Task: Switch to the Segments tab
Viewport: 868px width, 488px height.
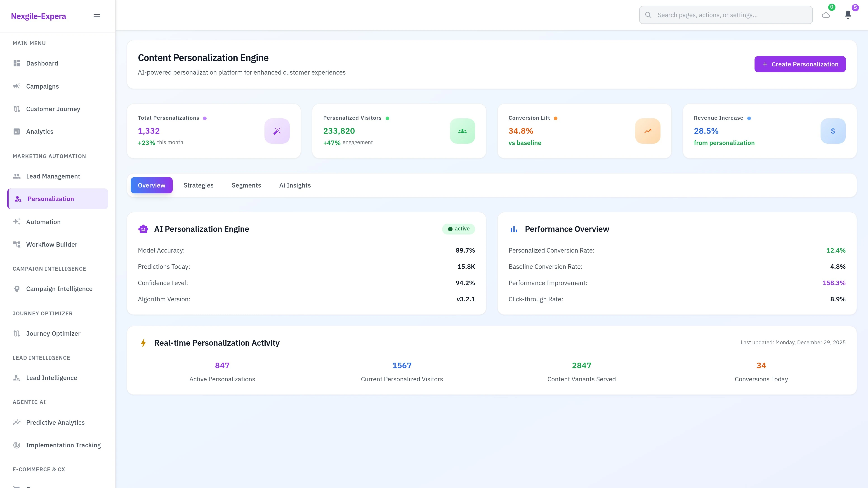Action: tap(246, 185)
